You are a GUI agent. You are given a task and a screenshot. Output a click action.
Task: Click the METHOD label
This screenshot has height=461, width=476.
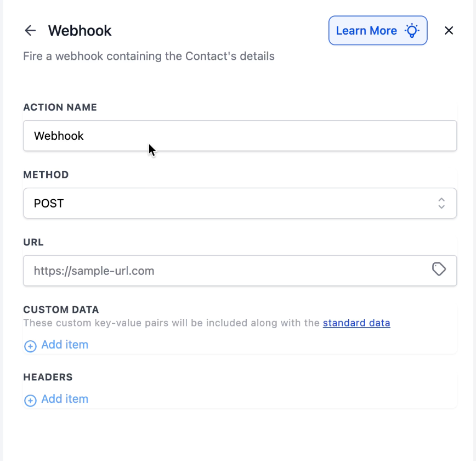[46, 175]
